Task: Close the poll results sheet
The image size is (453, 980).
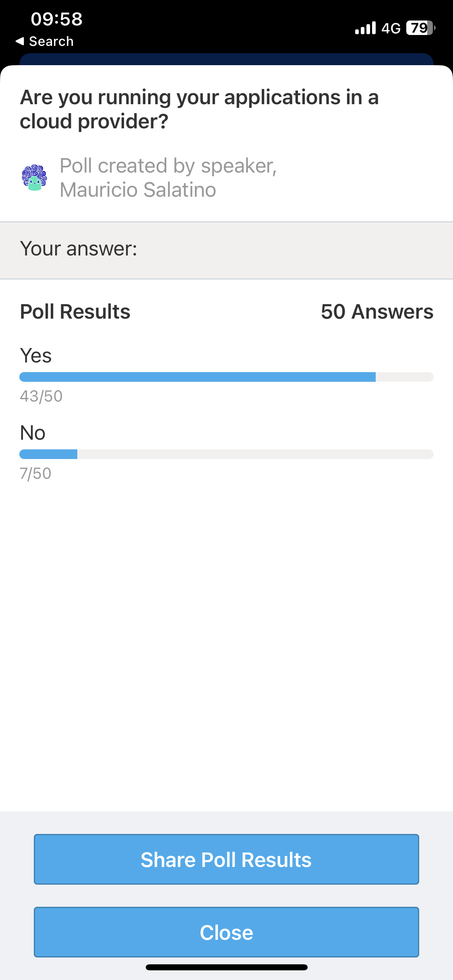Action: point(226,932)
